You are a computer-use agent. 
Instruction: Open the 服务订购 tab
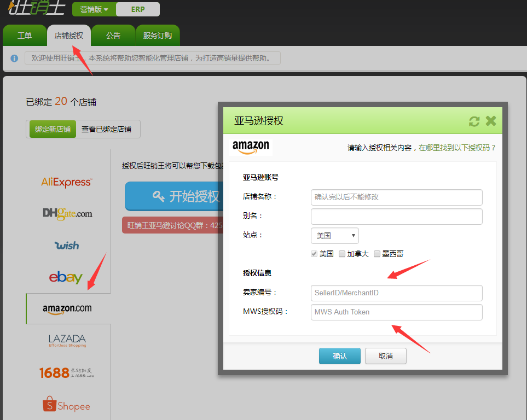coord(158,36)
